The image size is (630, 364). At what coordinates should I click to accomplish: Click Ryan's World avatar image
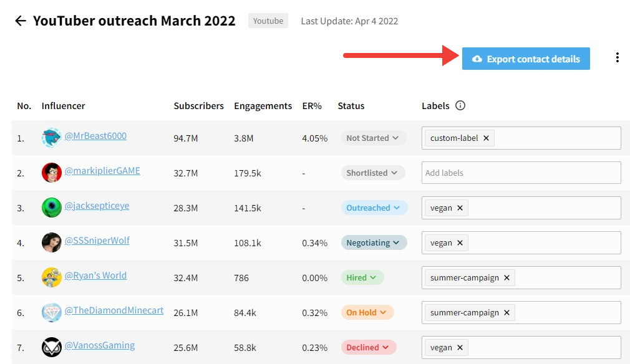51,277
